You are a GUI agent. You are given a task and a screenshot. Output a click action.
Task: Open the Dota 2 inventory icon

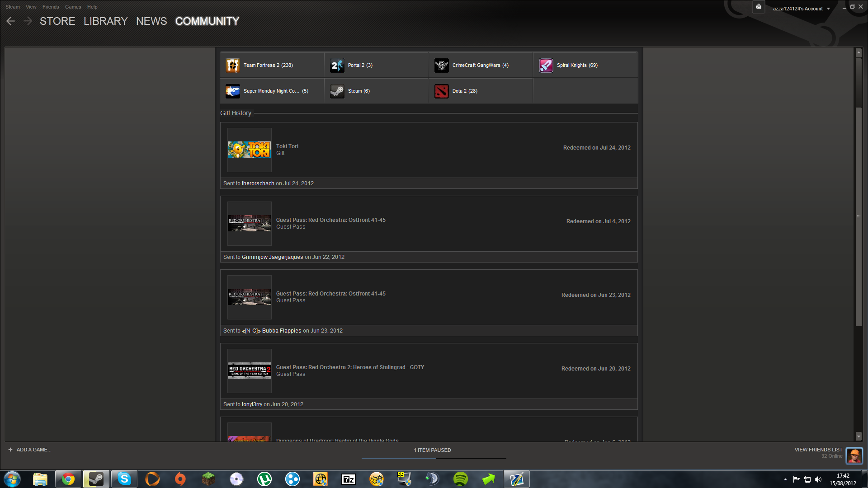click(x=442, y=91)
